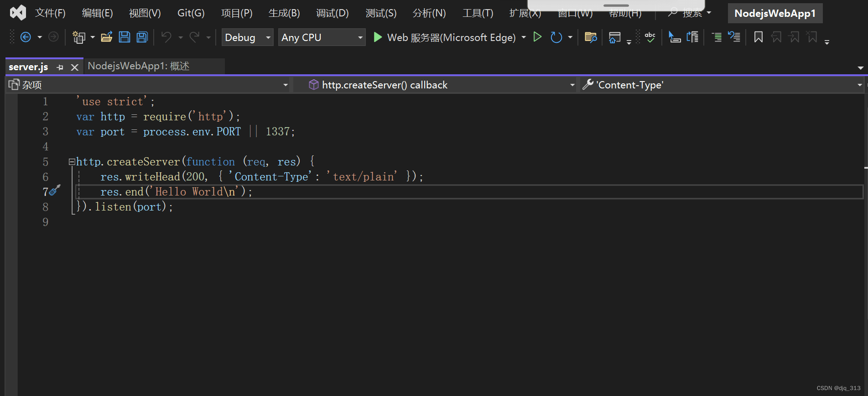868x396 pixels.
Task: Open the Any CPU platform dropdown
Action: [322, 37]
